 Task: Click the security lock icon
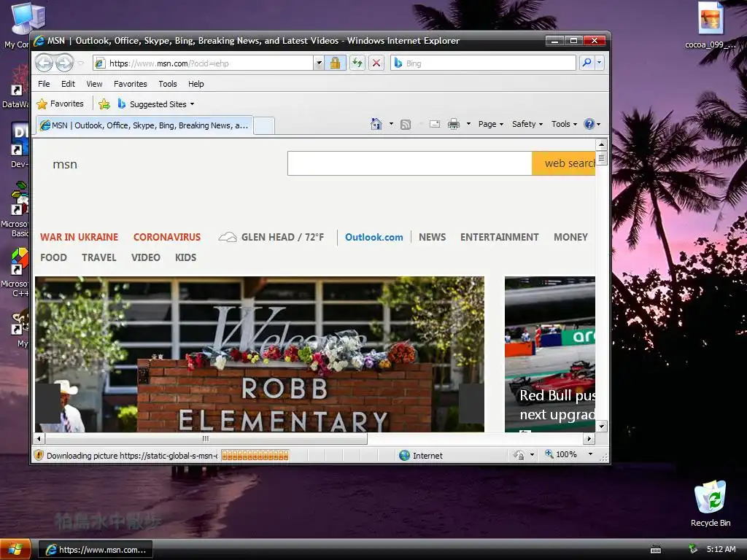point(336,63)
